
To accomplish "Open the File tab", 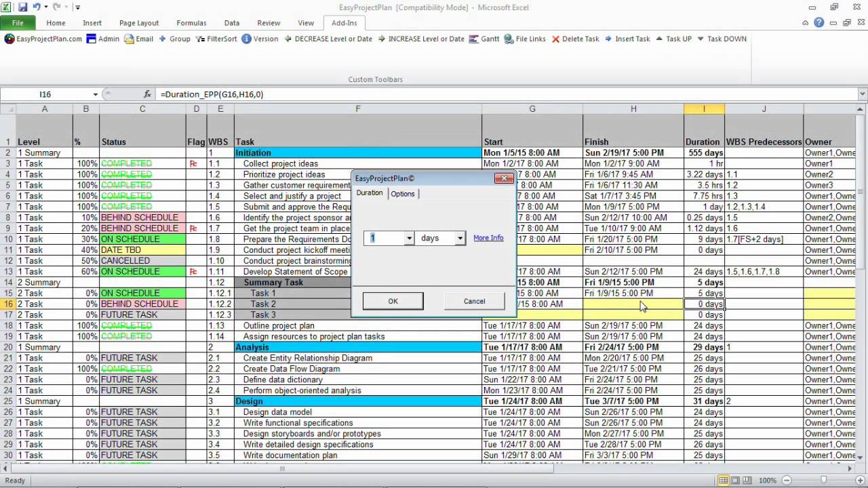I will pyautogui.click(x=18, y=22).
